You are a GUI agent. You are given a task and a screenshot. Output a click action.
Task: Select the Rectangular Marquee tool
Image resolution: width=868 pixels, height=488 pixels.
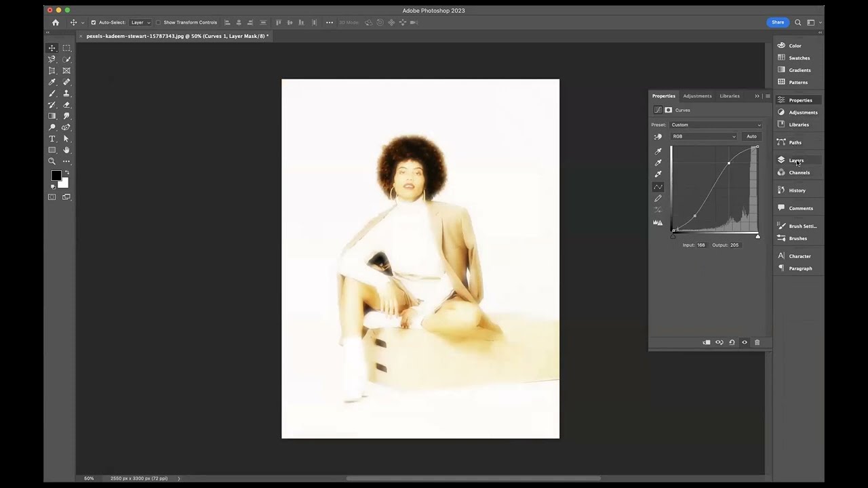(66, 48)
